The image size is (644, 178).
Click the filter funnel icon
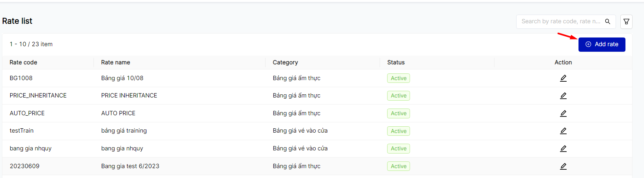[x=626, y=22]
